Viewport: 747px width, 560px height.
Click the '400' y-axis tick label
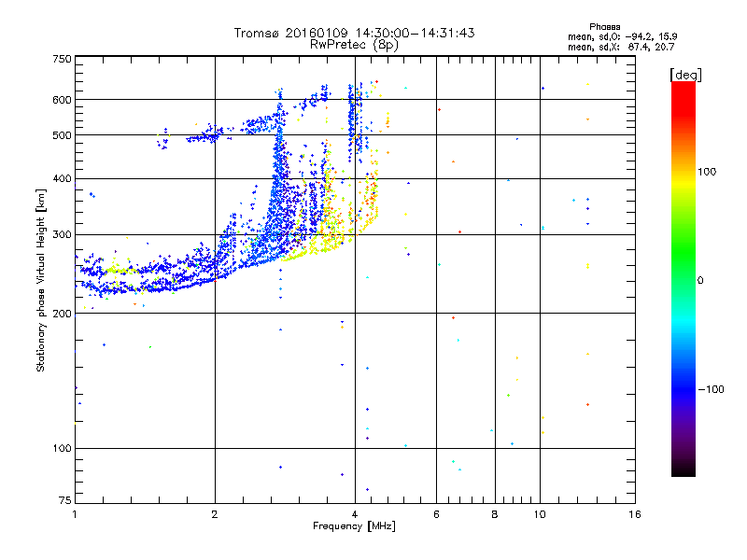[62, 179]
